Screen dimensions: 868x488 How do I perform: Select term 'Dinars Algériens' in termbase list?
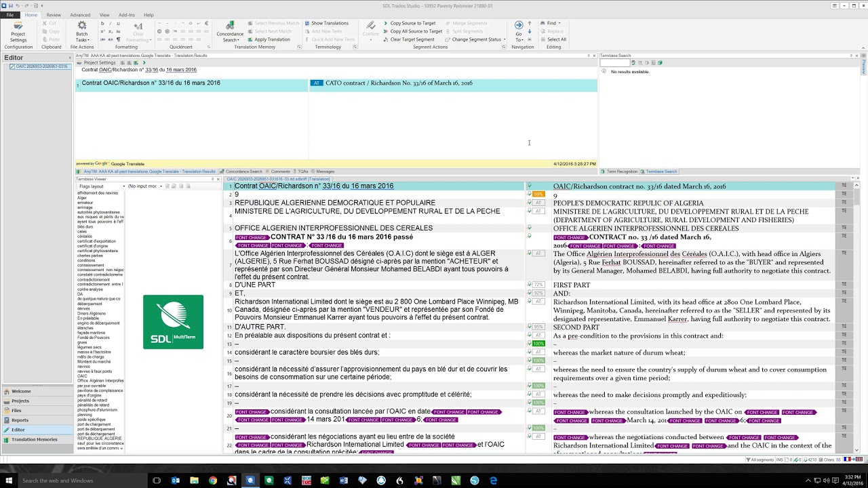(x=91, y=314)
